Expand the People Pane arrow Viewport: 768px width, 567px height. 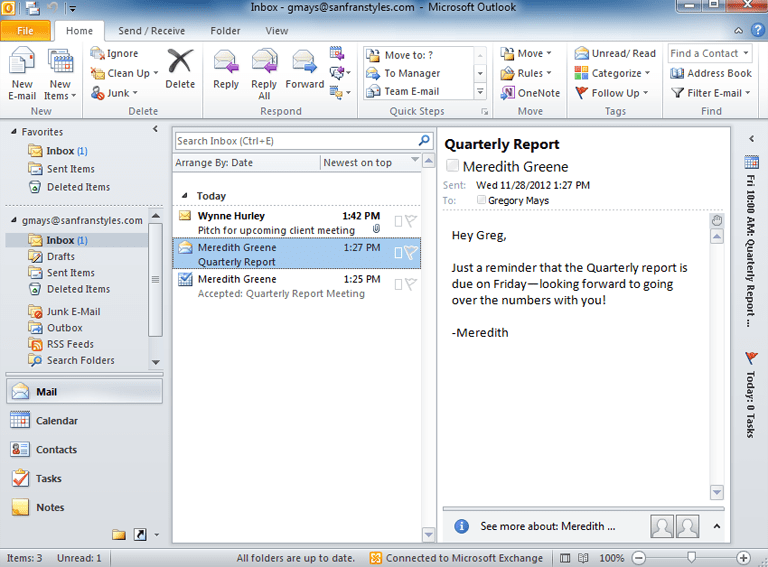717,526
